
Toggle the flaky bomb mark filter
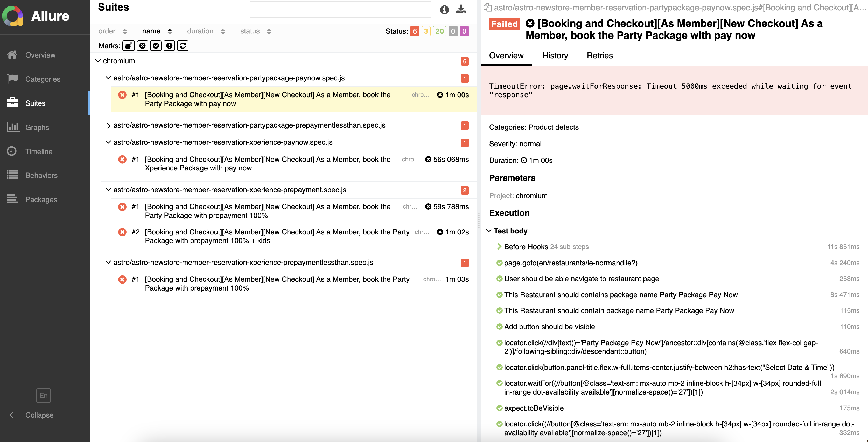click(x=128, y=45)
